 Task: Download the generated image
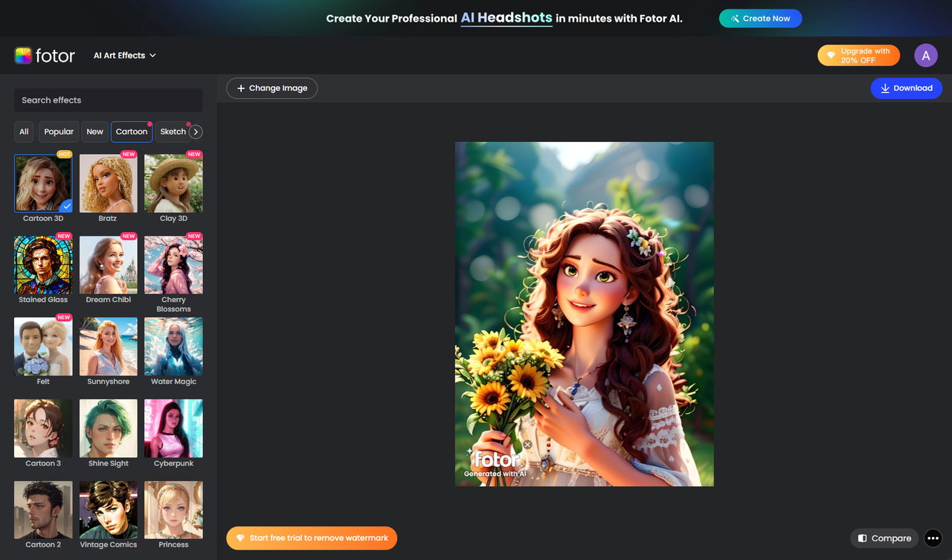(907, 88)
